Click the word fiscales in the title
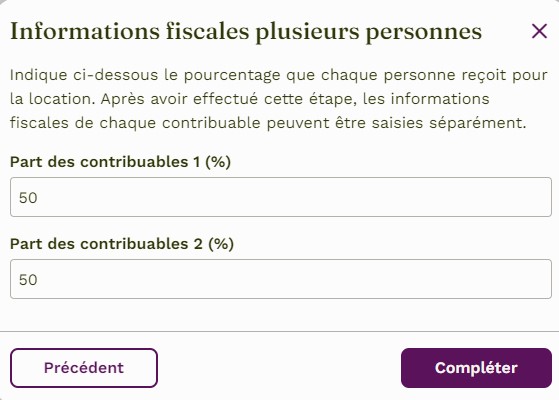559x400 pixels. (x=207, y=31)
